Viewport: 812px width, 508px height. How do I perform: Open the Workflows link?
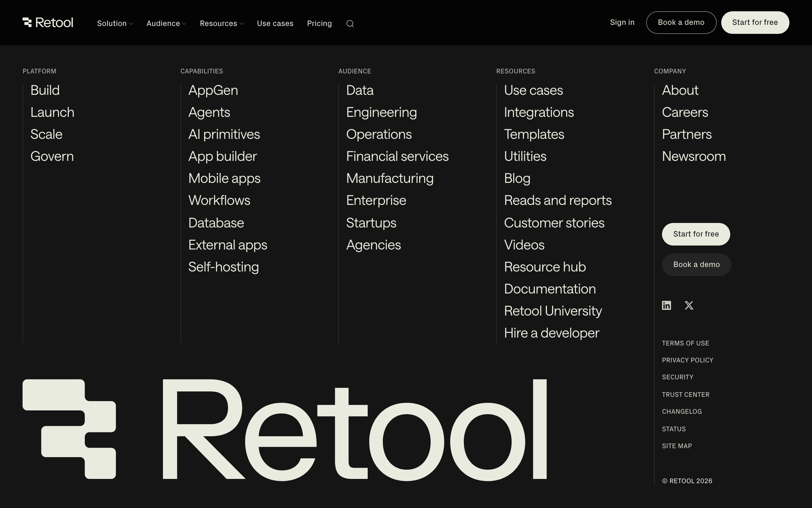219,200
